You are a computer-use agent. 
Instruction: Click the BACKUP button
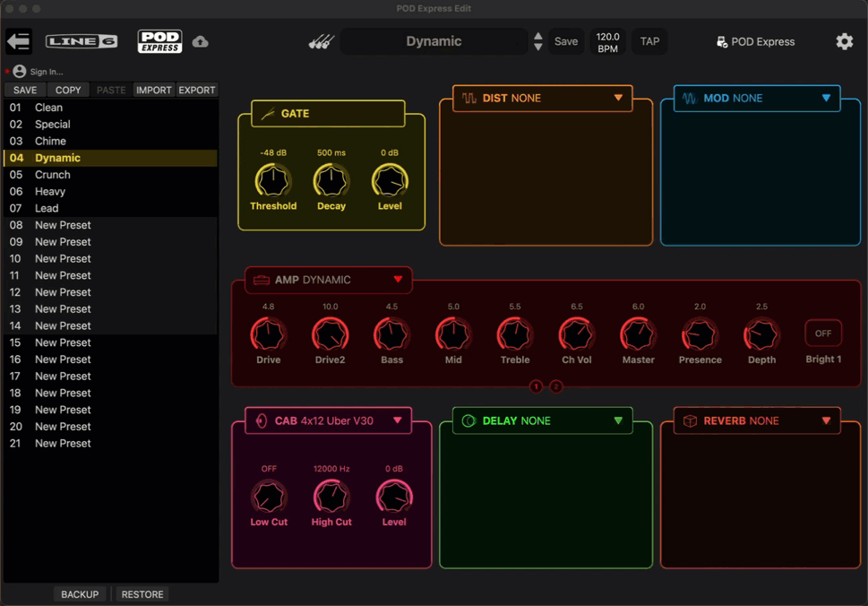pos(80,594)
